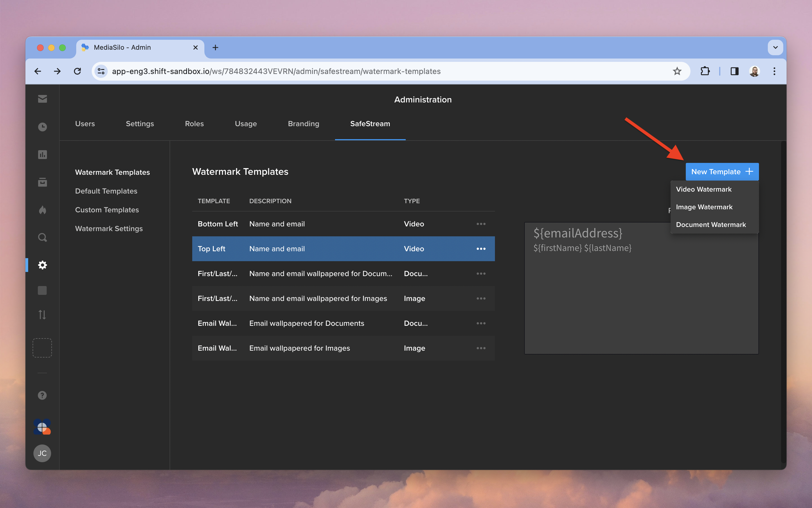Open the help question mark icon
The image size is (812, 508).
(42, 395)
